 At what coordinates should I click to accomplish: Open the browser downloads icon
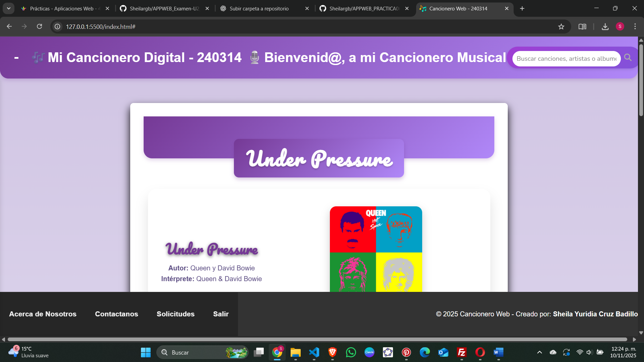click(605, 27)
